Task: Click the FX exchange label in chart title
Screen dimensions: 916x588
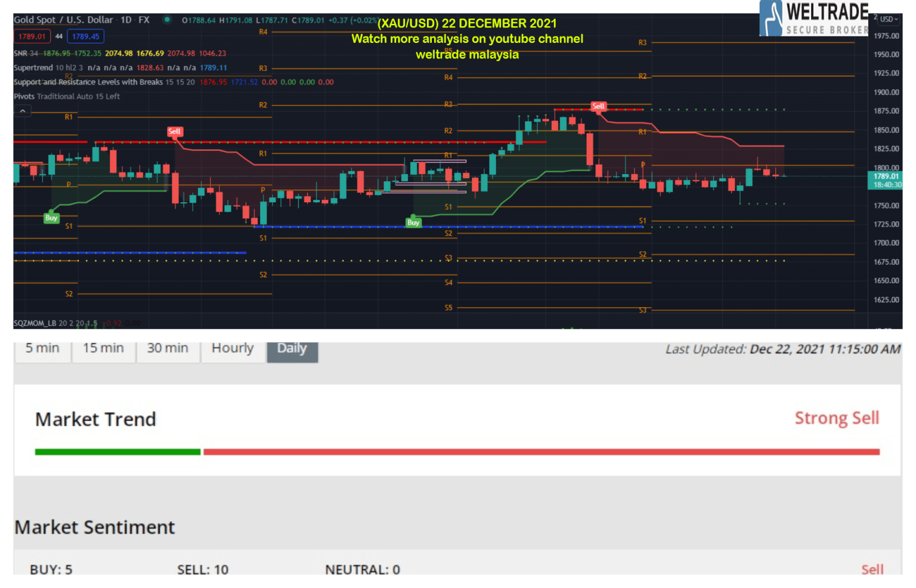Action: coord(144,20)
